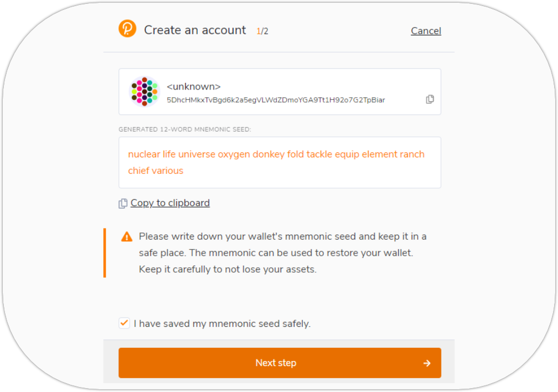This screenshot has height=392, width=558.
Task: Click the clipboard icon left of Copy to clipboard
Action: coord(123,204)
